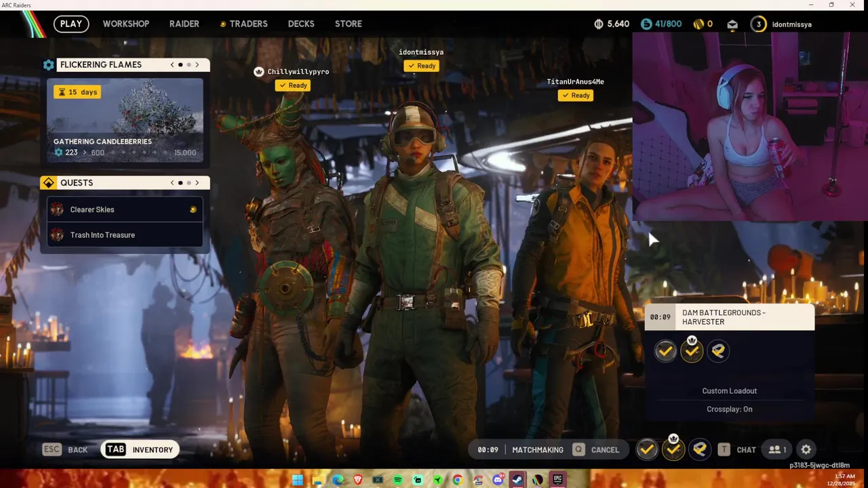Click the 223 to 15,000 progress track
Viewport: 868px width, 488px height.
125,152
